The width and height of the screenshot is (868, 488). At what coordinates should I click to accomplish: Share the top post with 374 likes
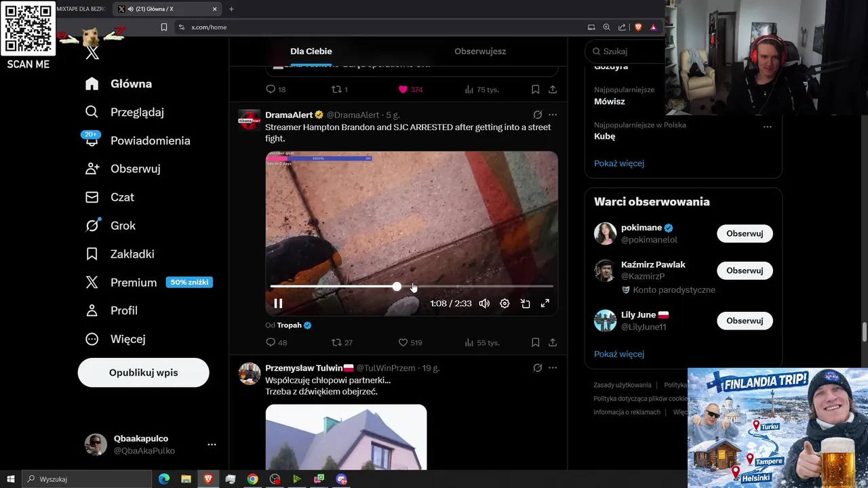[x=553, y=89]
